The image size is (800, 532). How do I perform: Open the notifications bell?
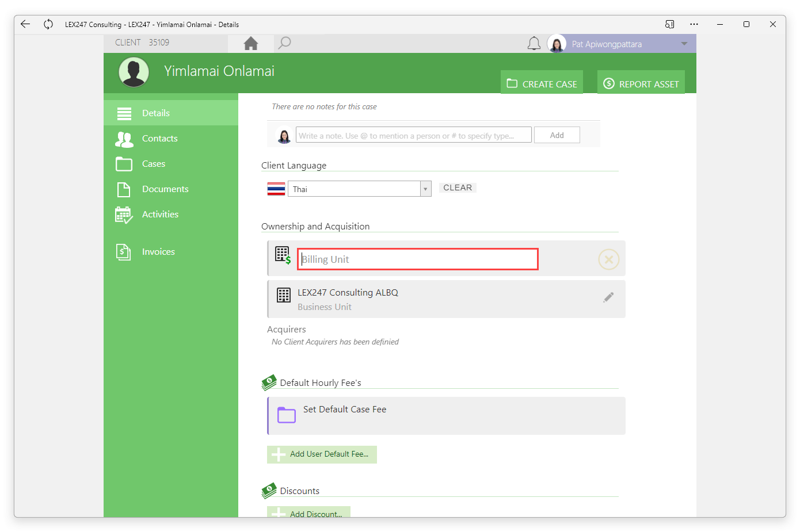[534, 44]
